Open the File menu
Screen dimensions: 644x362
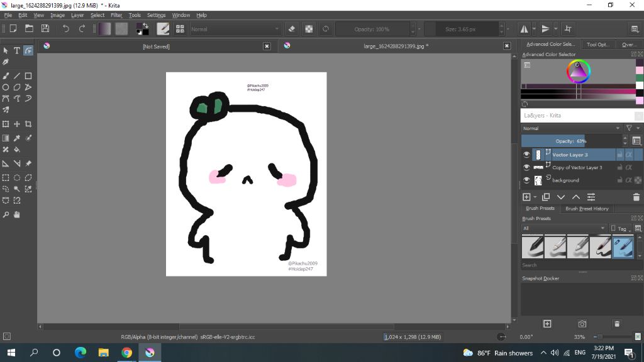pyautogui.click(x=8, y=15)
